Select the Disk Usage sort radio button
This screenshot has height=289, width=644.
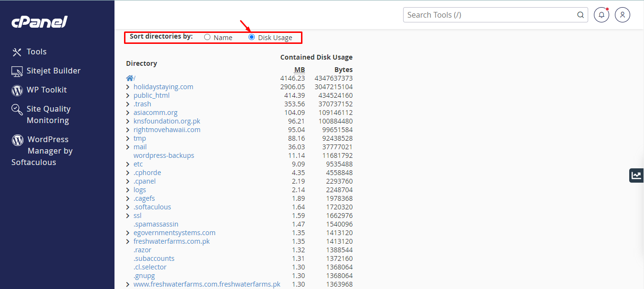point(252,37)
